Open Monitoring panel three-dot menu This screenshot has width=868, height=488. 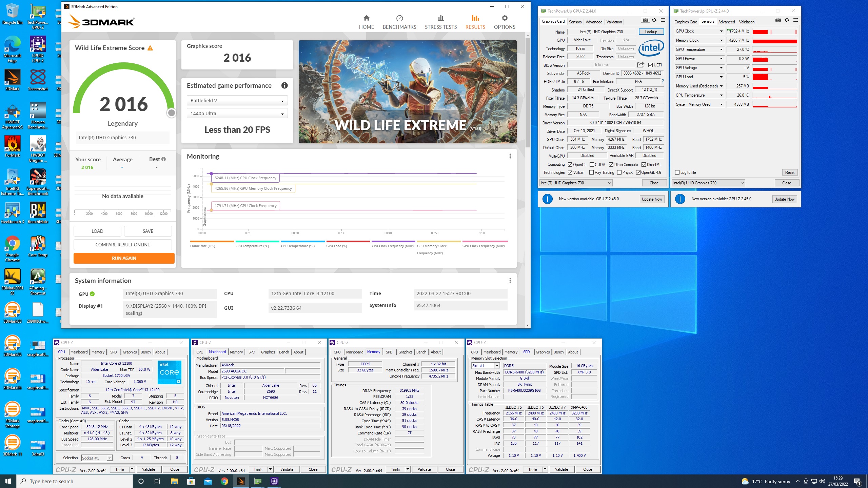tap(510, 156)
